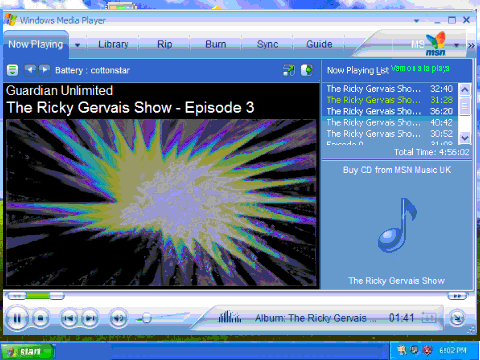Open the Library tab
480x360 pixels.
coord(113,44)
